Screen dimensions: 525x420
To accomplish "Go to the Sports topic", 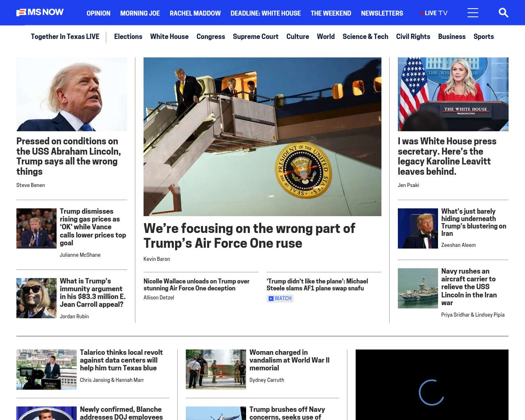I will pyautogui.click(x=484, y=37).
